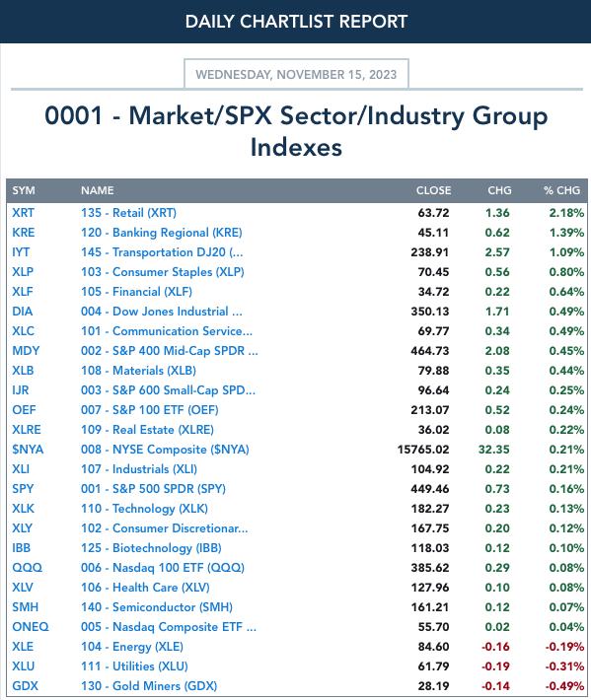Open 004 - Dow Jones Industrial chart
591x700 pixels.
pos(161,312)
